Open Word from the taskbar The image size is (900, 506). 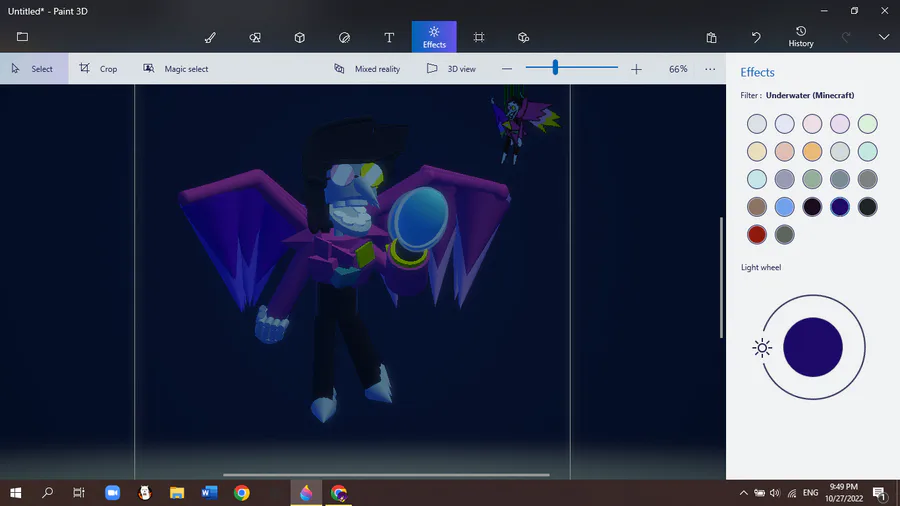209,493
